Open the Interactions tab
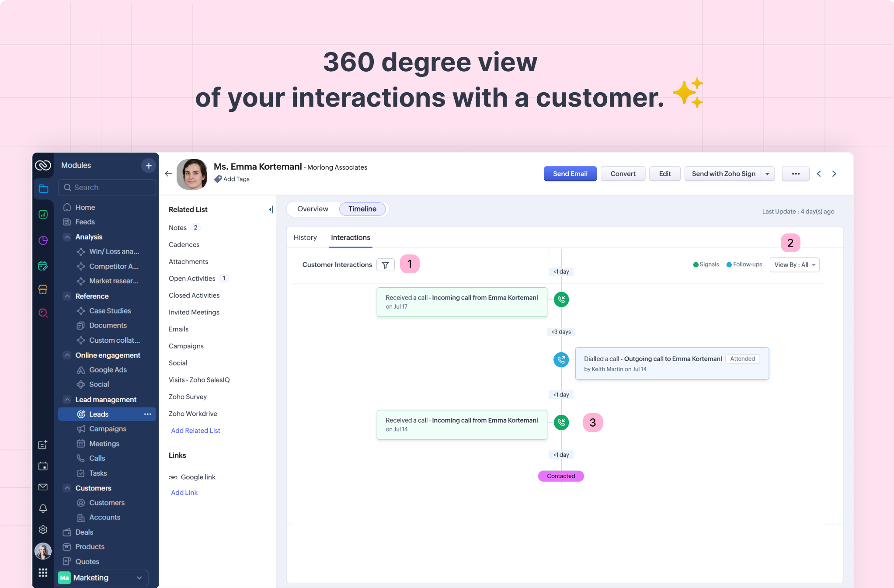Viewport: 894px width, 588px height. point(350,237)
